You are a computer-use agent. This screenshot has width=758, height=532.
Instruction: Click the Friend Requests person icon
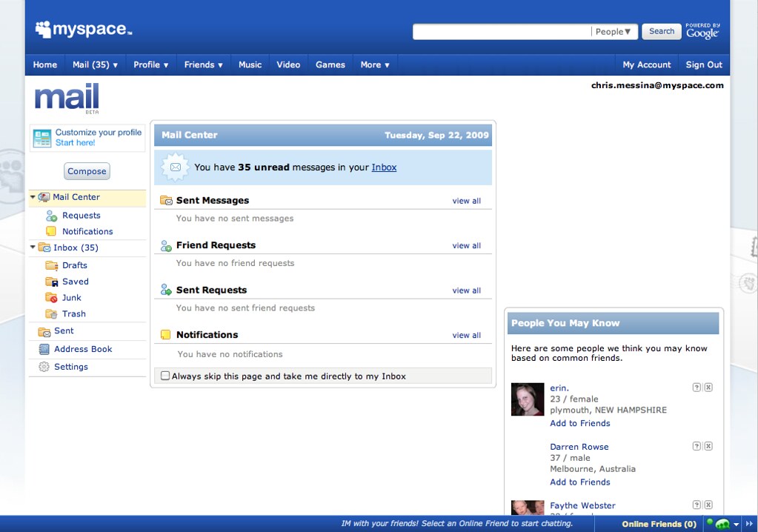(x=164, y=245)
